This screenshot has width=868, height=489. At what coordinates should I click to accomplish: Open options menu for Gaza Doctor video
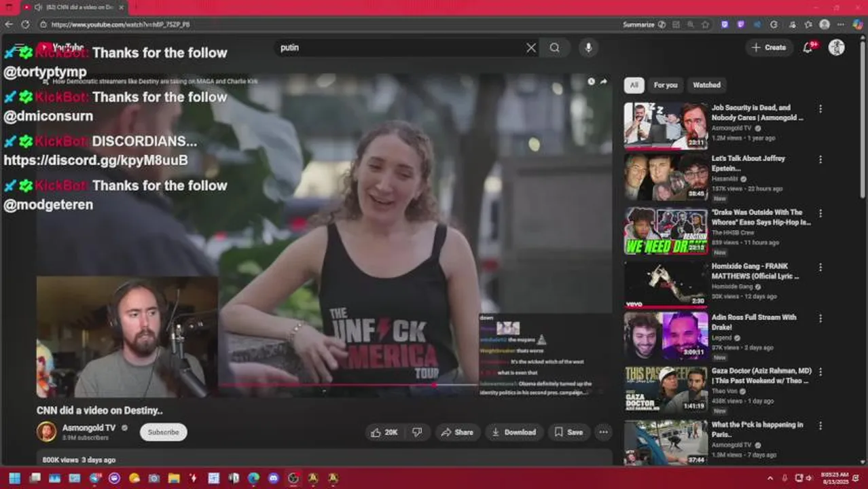tap(820, 372)
